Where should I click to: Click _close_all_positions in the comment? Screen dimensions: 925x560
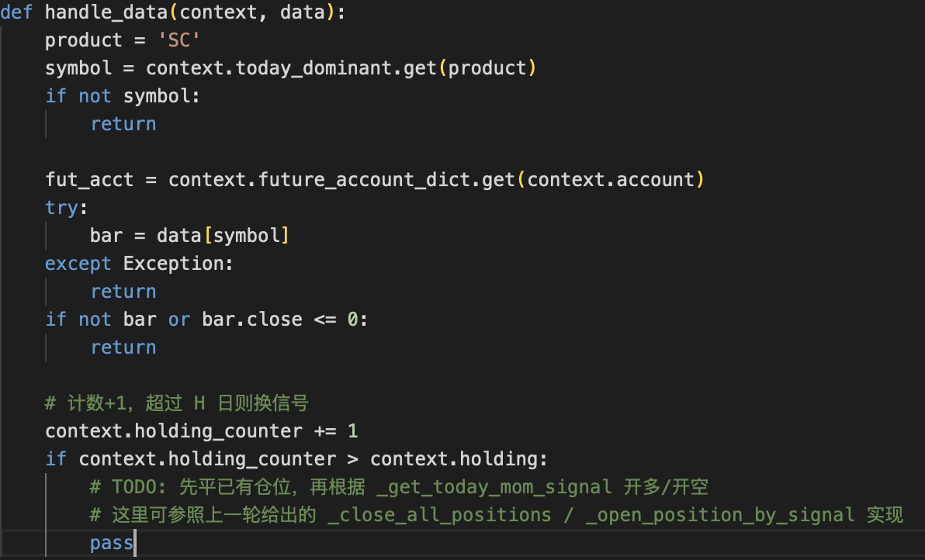click(x=439, y=514)
